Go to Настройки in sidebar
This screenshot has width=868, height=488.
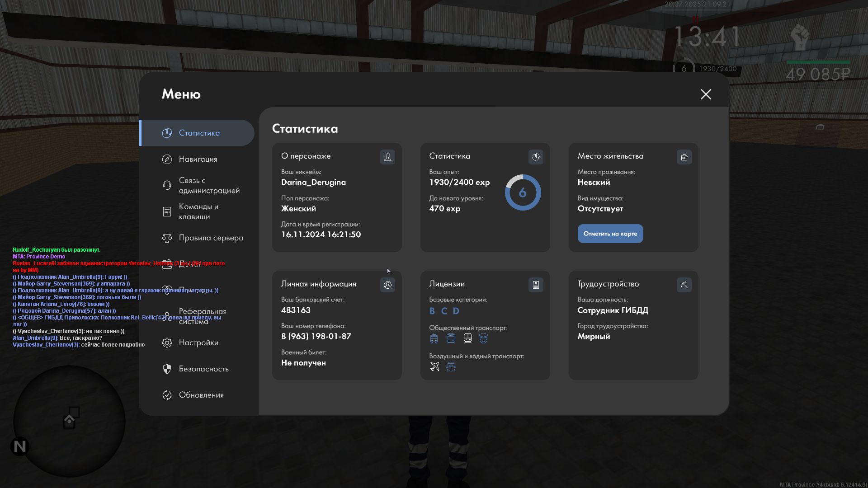click(198, 343)
